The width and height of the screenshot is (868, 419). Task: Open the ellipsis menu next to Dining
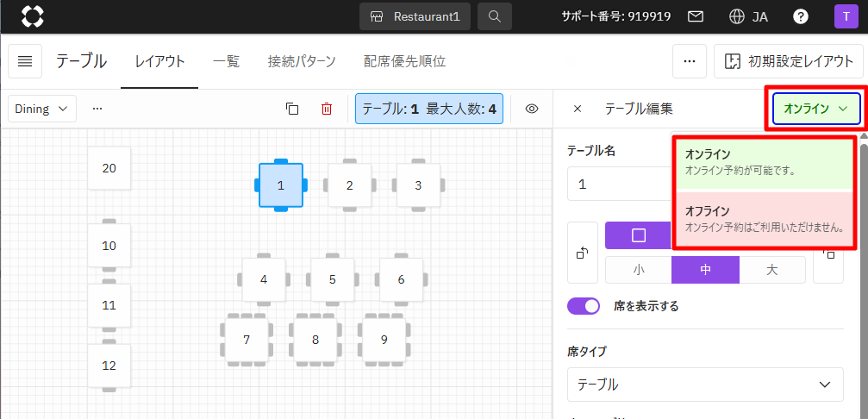[x=97, y=109]
